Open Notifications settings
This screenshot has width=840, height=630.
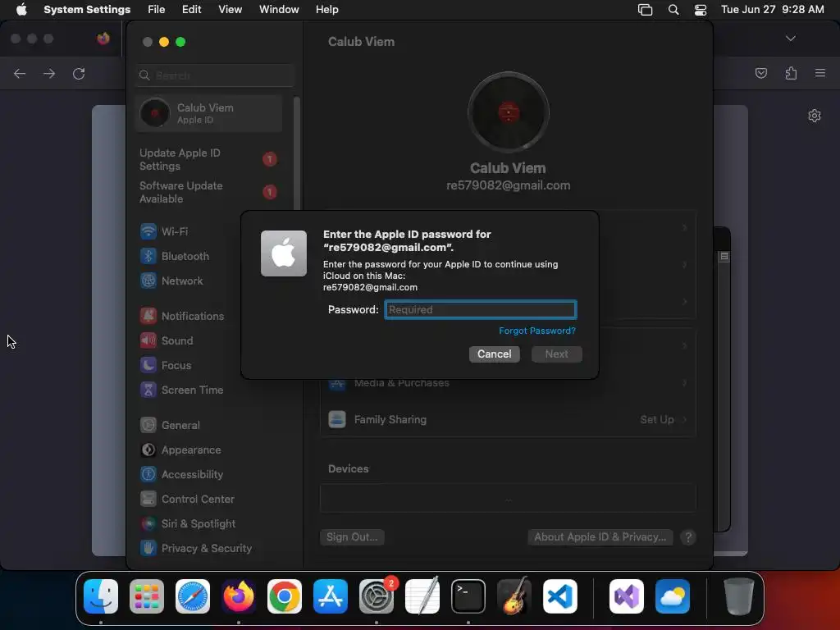pos(181,316)
